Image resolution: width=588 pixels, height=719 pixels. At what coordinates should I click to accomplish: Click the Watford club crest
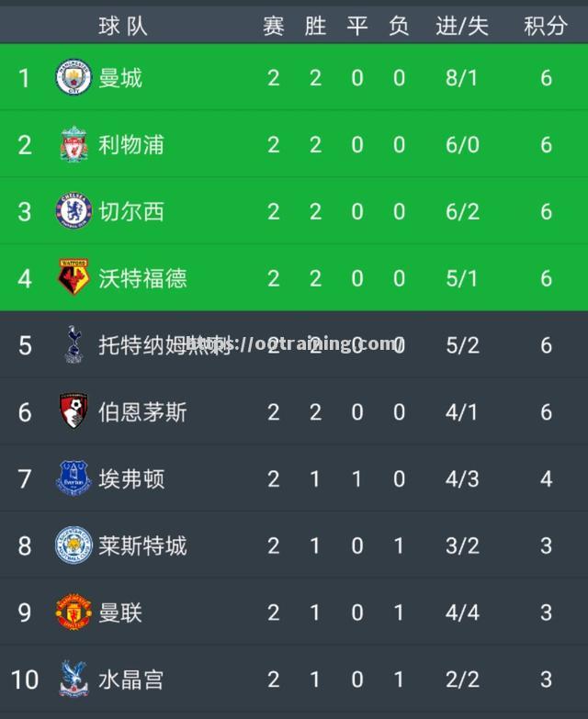point(73,277)
